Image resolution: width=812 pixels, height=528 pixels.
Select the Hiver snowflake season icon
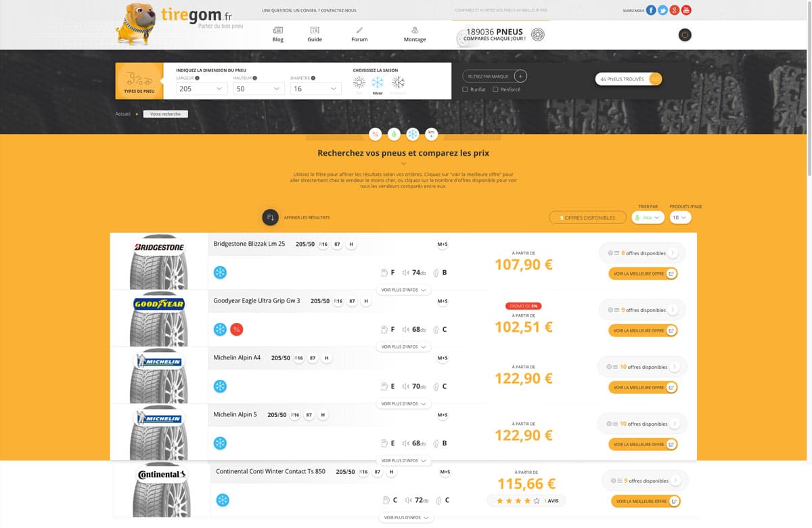[378, 83]
